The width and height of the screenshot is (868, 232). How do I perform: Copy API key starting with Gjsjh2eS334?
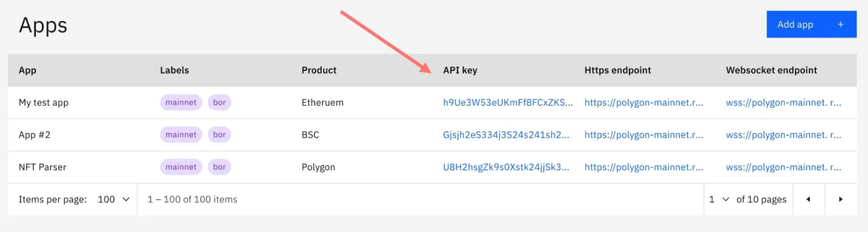click(x=506, y=135)
